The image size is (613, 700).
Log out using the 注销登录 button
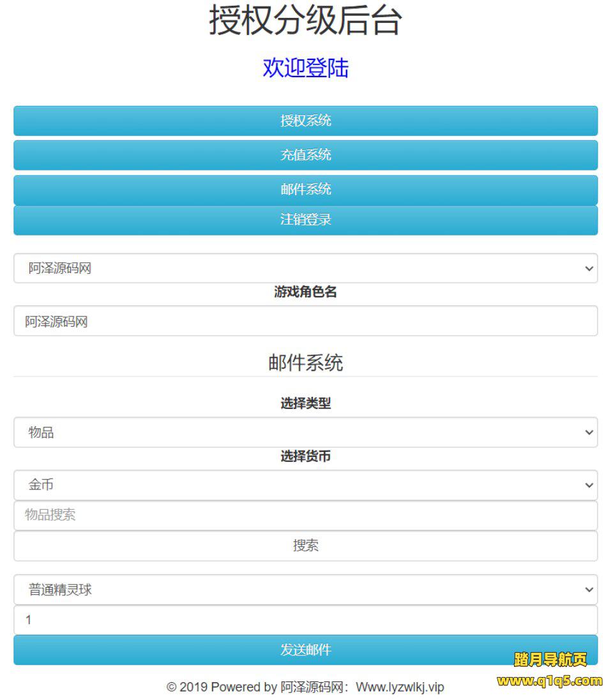[x=305, y=220]
